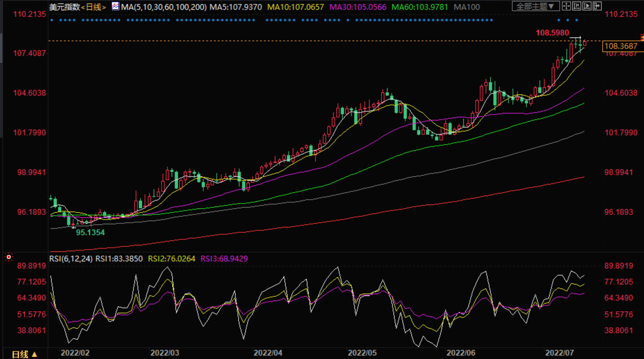Click the MA(5,10,30,60,100,200) indicator label
The height and width of the screenshot is (359, 644).
(164, 7)
